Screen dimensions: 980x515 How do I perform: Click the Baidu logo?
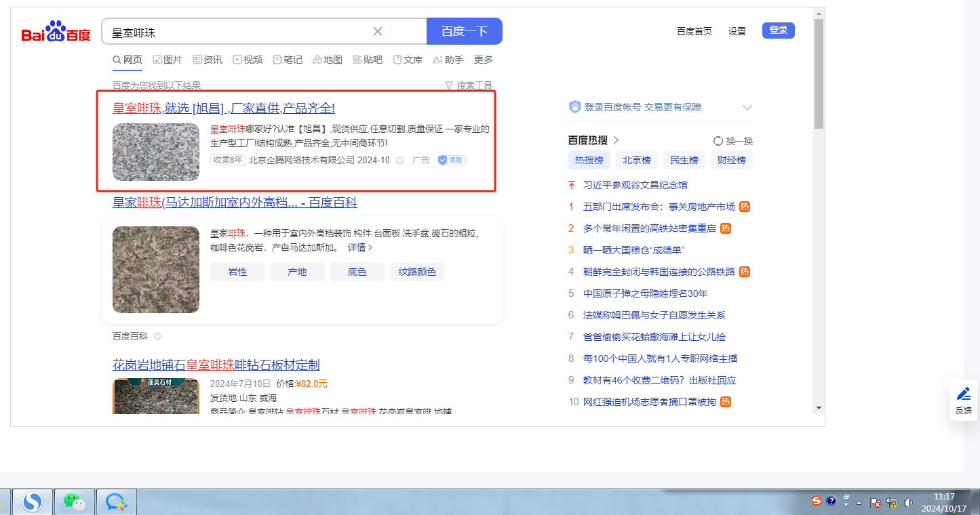click(56, 32)
